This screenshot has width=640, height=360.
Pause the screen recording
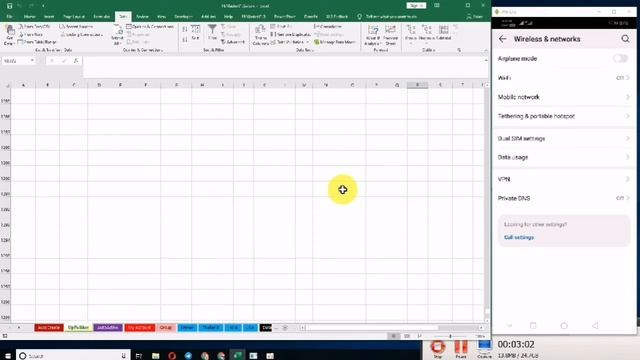461,349
